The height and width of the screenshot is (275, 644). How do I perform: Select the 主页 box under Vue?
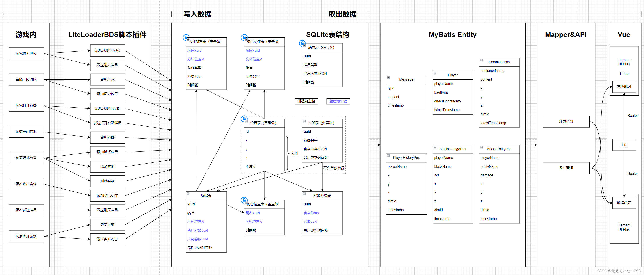[624, 145]
